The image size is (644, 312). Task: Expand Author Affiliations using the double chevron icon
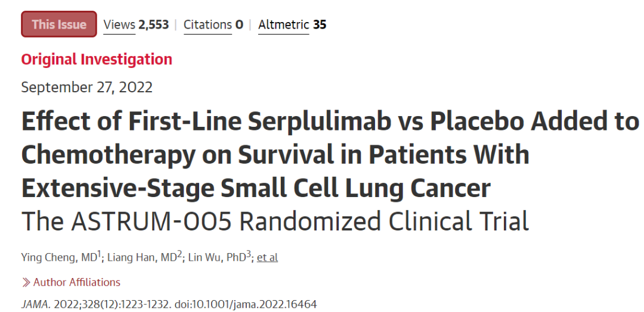click(x=26, y=282)
